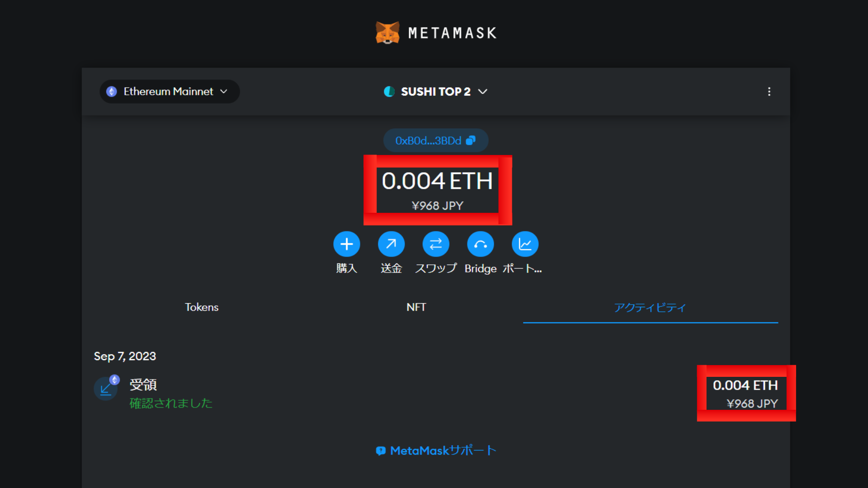The image size is (868, 488).
Task: Click the main balance 0.004 ETH
Action: [x=437, y=181]
